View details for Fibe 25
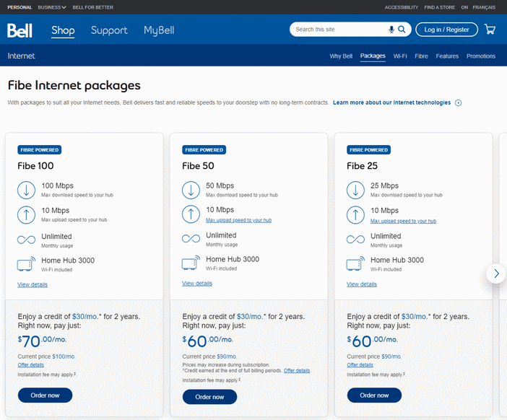507x420 pixels. (362, 284)
